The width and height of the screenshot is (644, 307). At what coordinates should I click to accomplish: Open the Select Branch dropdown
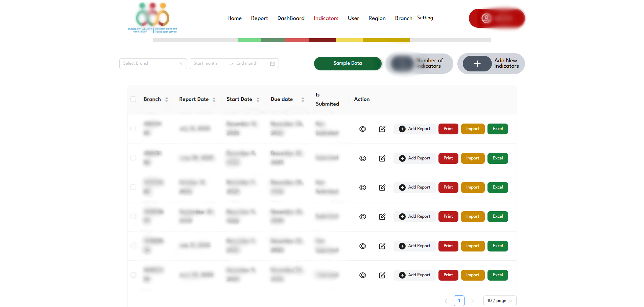[x=153, y=64]
